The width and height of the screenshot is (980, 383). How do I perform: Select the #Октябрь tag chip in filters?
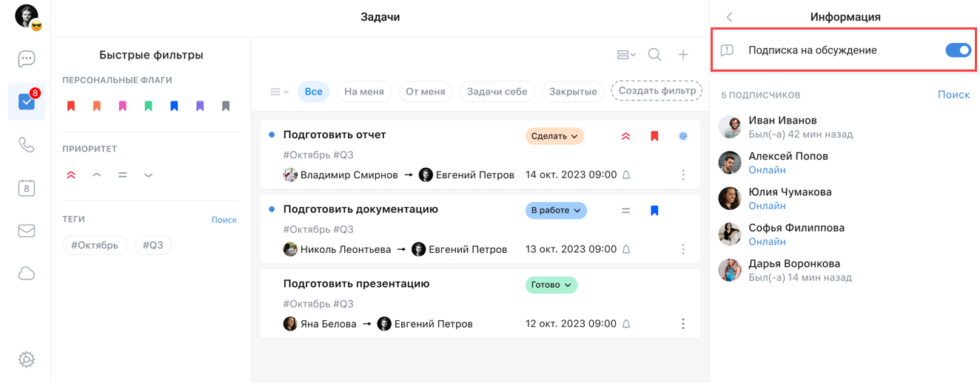[x=95, y=245]
